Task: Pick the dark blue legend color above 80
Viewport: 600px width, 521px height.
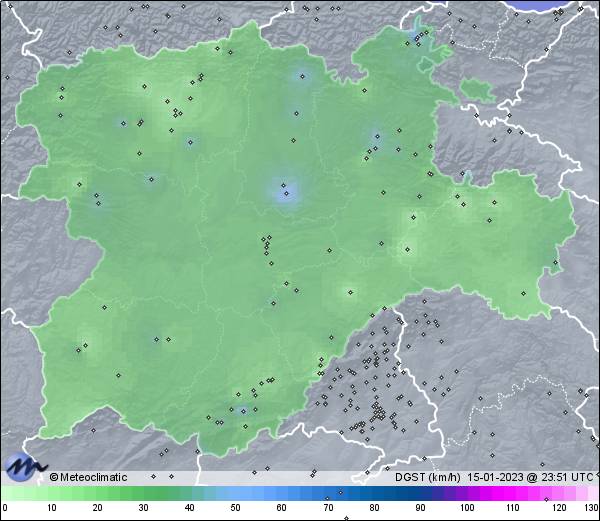Action: [375, 493]
